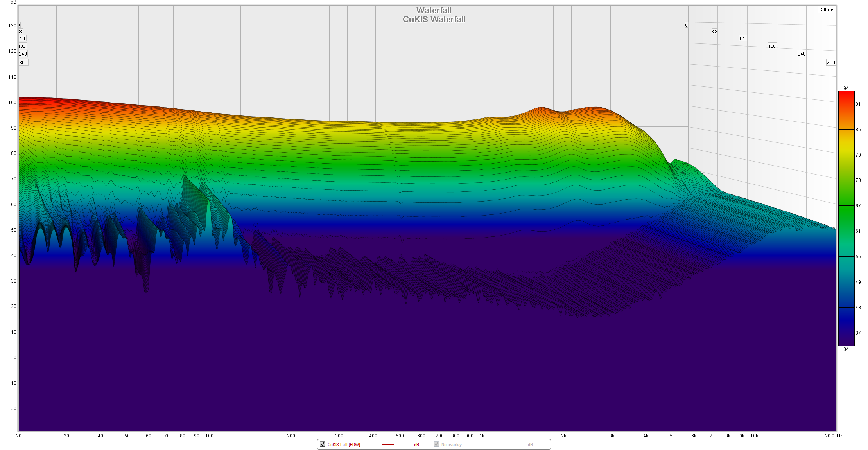868x450 pixels.
Task: Click the CuKIS Left [FDW] legend label
Action: tap(344, 445)
